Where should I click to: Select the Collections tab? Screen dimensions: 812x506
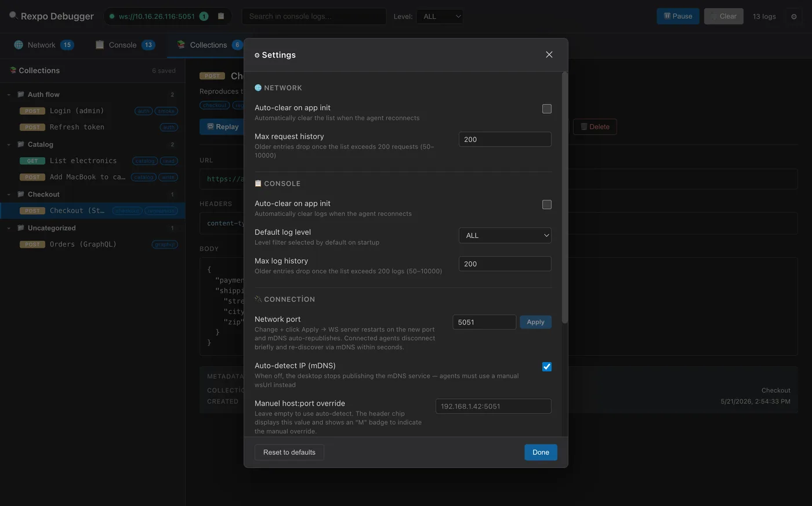pyautogui.click(x=209, y=45)
